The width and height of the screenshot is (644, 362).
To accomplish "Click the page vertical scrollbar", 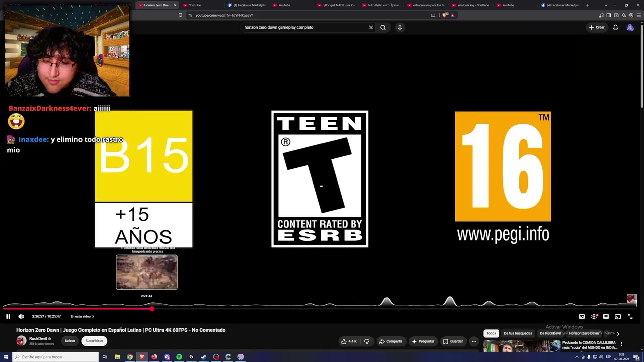I will pyautogui.click(x=642, y=65).
